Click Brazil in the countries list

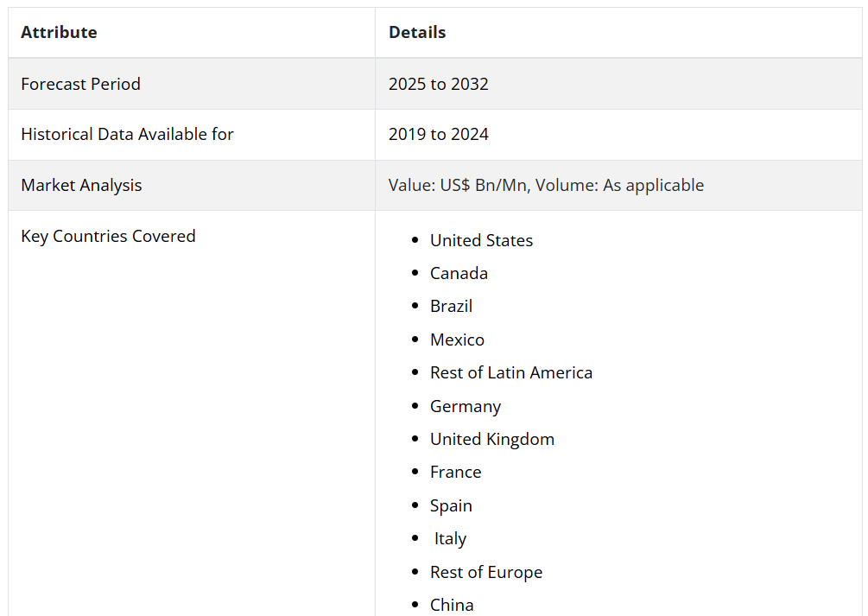[451, 307]
